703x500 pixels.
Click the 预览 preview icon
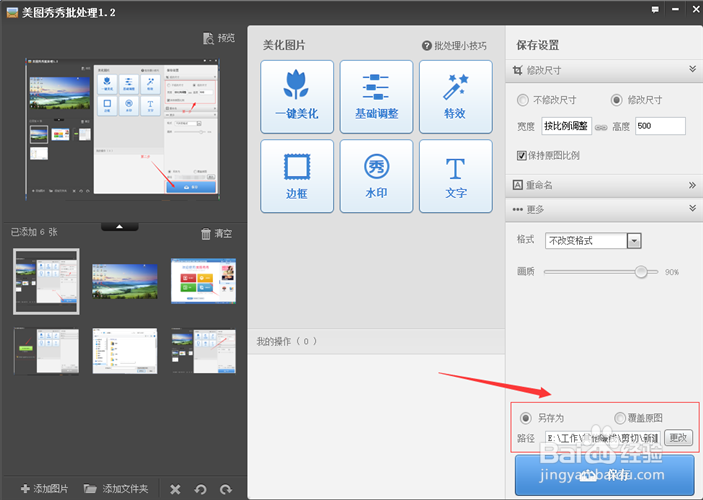208,39
